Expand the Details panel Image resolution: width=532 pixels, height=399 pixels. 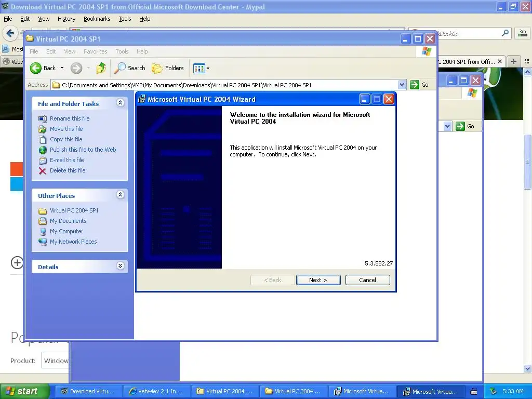click(120, 265)
